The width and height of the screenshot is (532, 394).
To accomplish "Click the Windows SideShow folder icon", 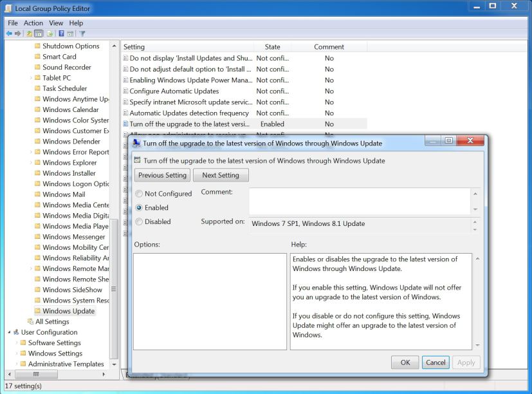I will click(x=37, y=290).
